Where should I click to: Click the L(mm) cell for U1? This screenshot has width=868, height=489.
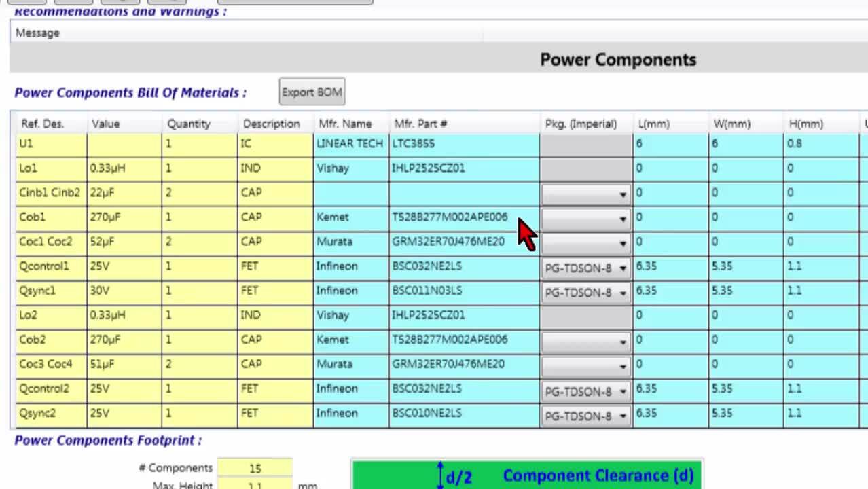tap(671, 144)
